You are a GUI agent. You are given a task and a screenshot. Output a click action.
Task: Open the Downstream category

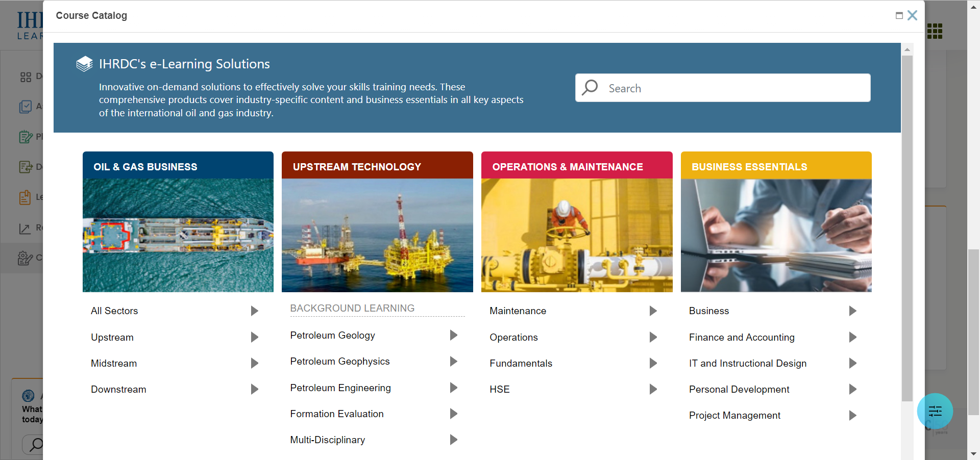point(118,389)
